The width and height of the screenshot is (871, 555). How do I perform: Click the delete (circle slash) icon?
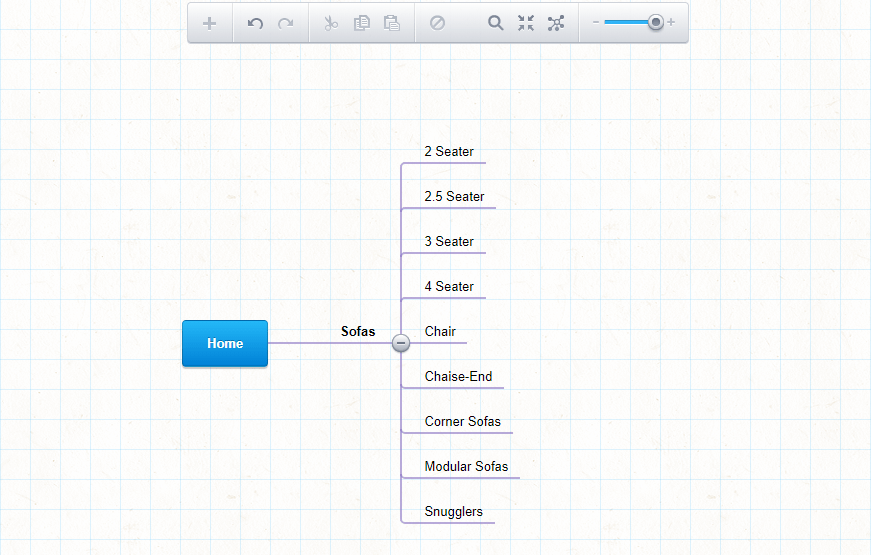[437, 23]
